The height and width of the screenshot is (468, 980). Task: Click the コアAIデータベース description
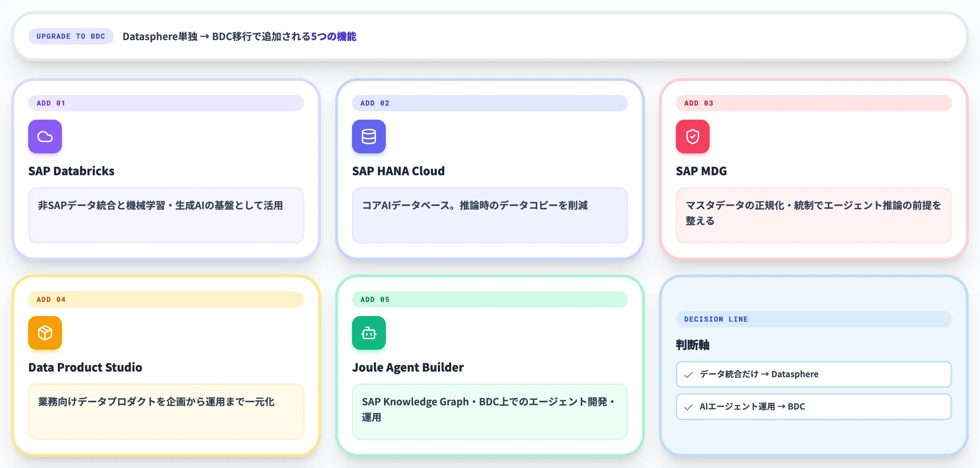pyautogui.click(x=490, y=215)
